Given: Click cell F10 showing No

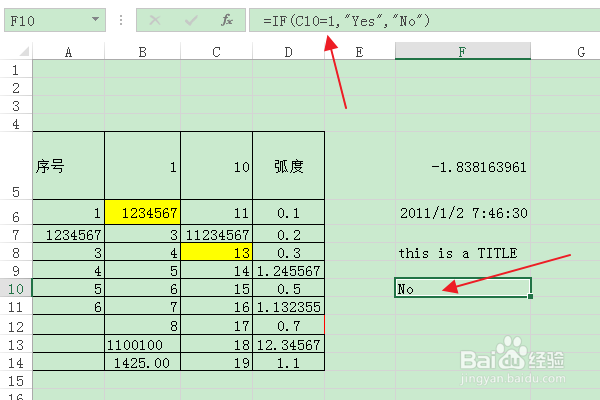Looking at the screenshot, I should point(463,288).
